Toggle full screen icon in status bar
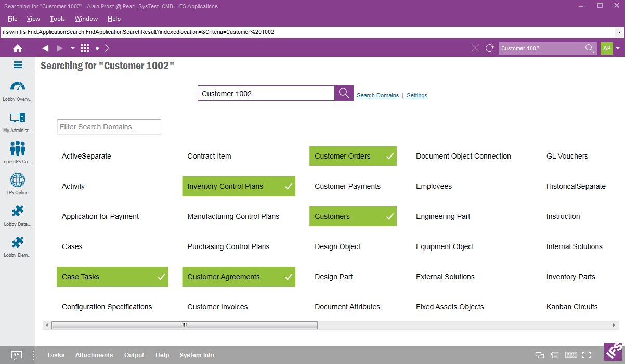This screenshot has width=625, height=364. tap(587, 355)
